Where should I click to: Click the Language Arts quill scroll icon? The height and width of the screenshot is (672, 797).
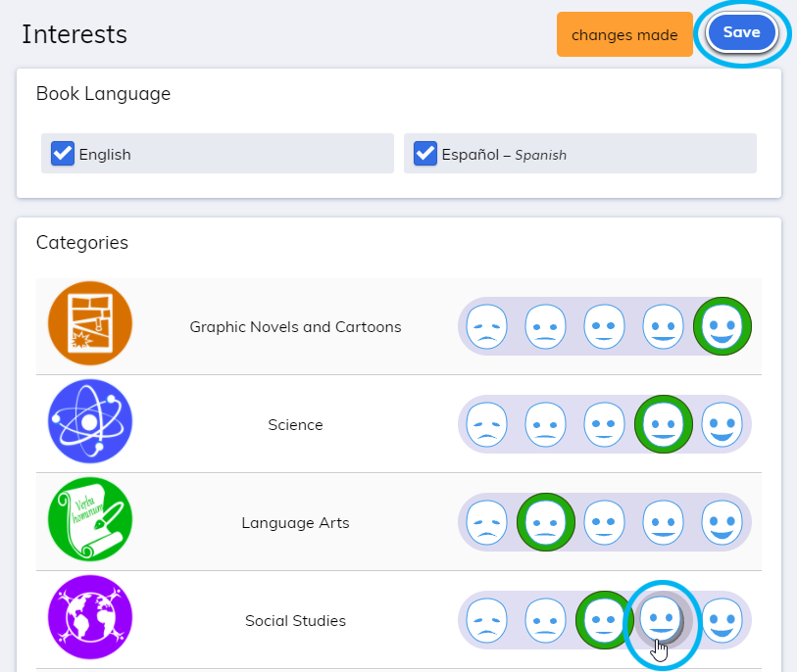(89, 522)
